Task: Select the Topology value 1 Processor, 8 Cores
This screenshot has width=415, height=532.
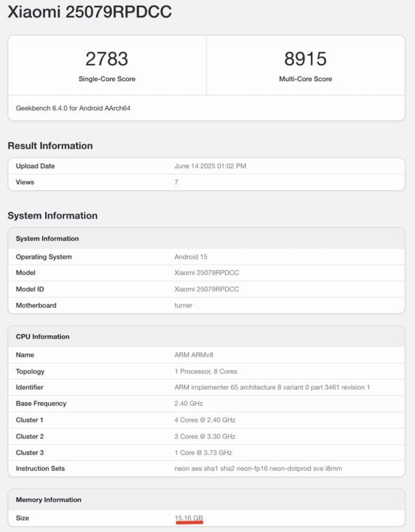Action: click(x=206, y=371)
